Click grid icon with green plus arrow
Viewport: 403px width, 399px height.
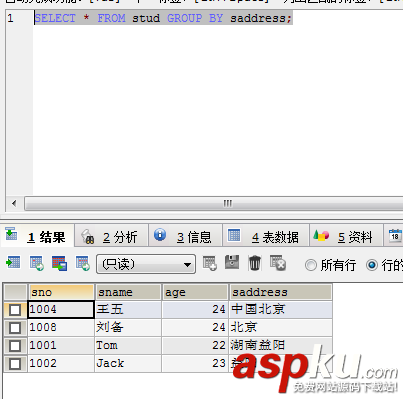[x=36, y=263]
